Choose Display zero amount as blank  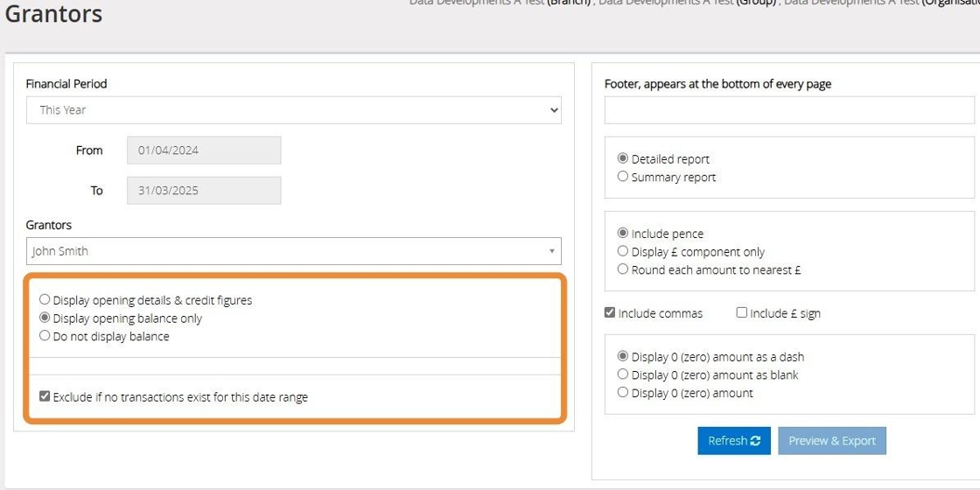(x=623, y=374)
